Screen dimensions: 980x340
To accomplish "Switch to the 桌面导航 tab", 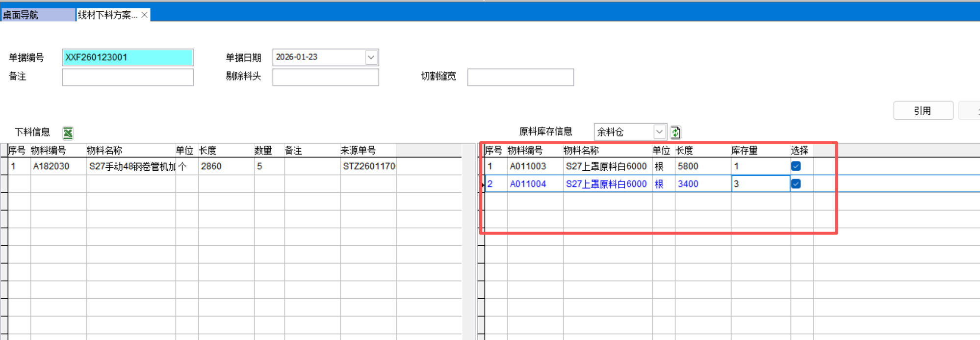I will tap(37, 15).
